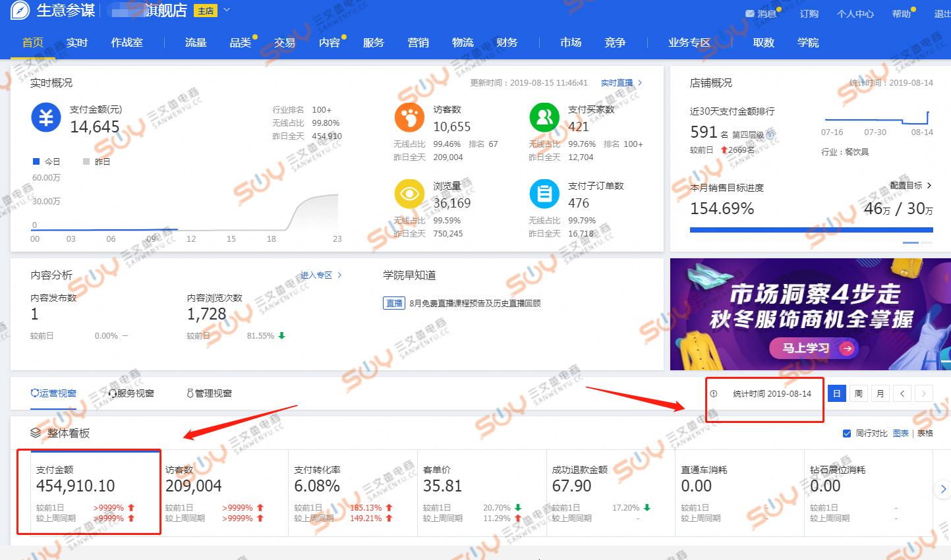This screenshot has height=560, width=951.
Task: Open 帮助 link in header
Action: [x=902, y=14]
